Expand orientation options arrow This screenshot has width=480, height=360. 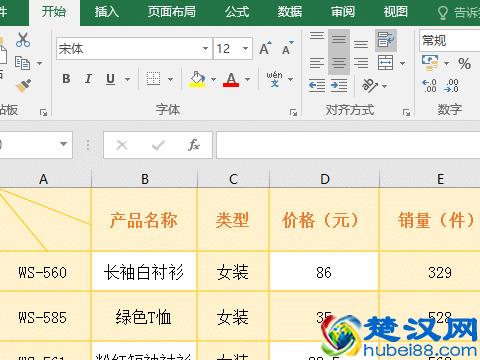(x=384, y=86)
